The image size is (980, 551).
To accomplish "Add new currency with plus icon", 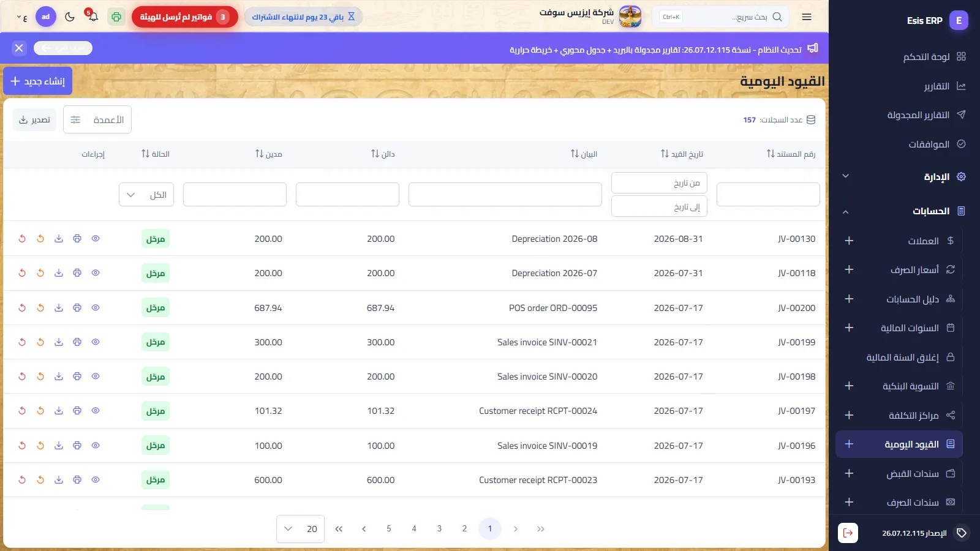I will [x=849, y=241].
